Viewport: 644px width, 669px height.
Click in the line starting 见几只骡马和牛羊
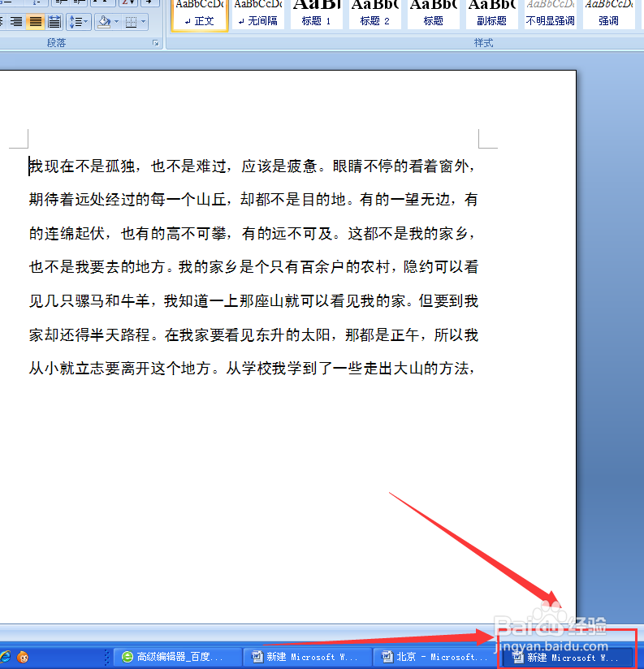[253, 301]
